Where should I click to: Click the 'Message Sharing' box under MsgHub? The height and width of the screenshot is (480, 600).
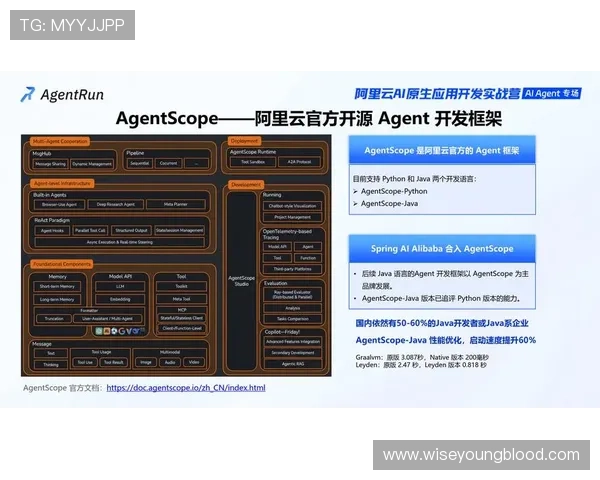coord(51,164)
